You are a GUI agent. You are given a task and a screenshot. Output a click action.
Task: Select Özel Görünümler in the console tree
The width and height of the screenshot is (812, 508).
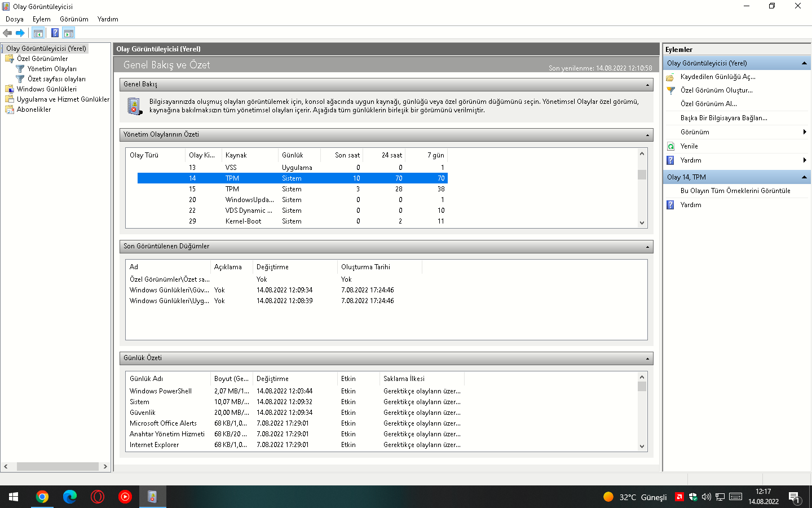42,59
